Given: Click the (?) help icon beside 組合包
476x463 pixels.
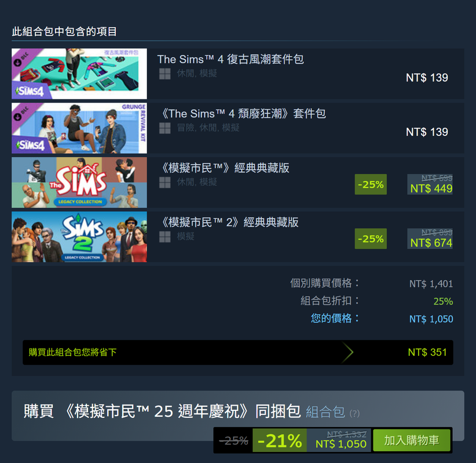Looking at the screenshot, I should (354, 413).
